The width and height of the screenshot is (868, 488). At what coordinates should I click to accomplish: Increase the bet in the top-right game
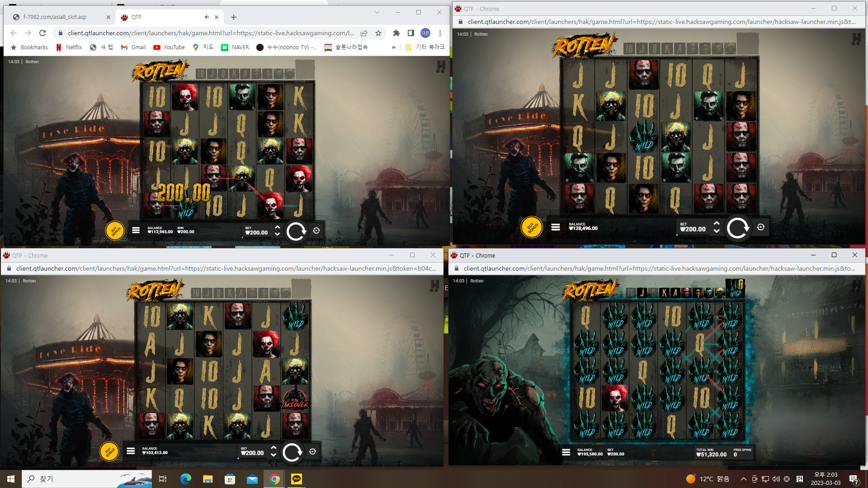tap(717, 223)
